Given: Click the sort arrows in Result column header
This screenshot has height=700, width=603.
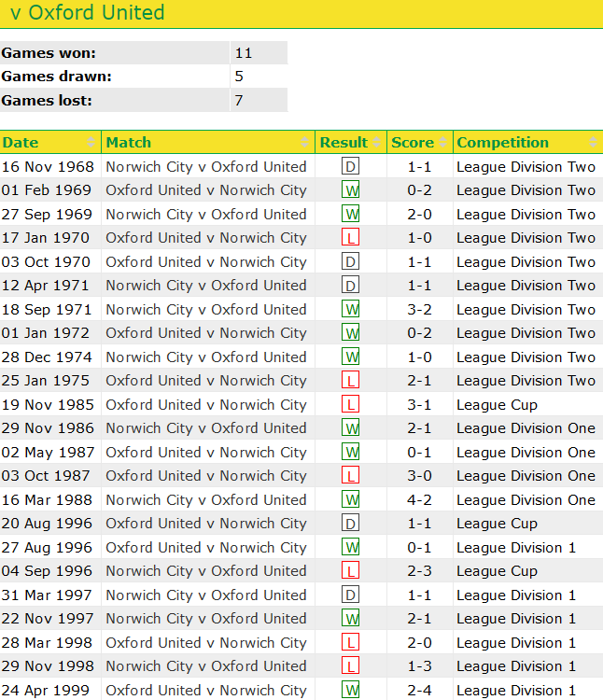Looking at the screenshot, I should pos(377,143).
